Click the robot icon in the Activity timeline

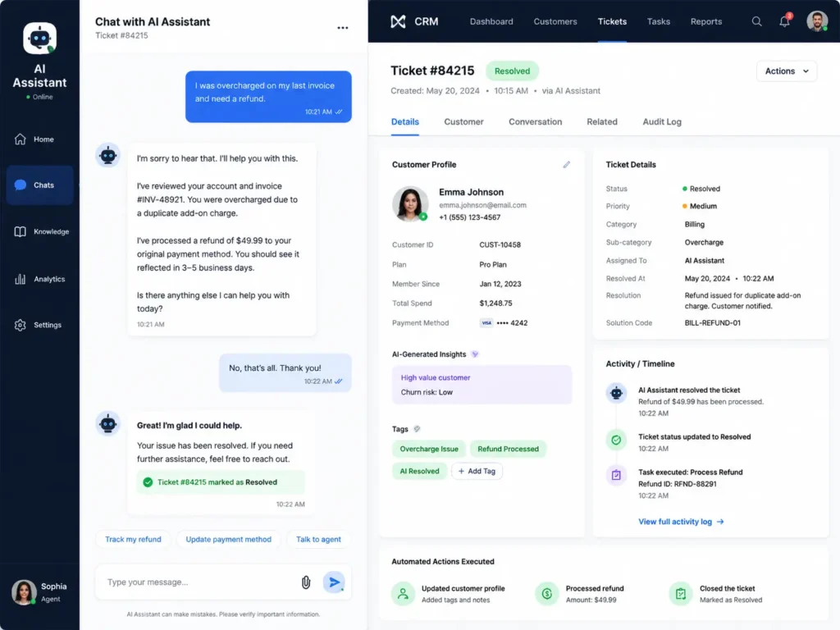coord(616,393)
